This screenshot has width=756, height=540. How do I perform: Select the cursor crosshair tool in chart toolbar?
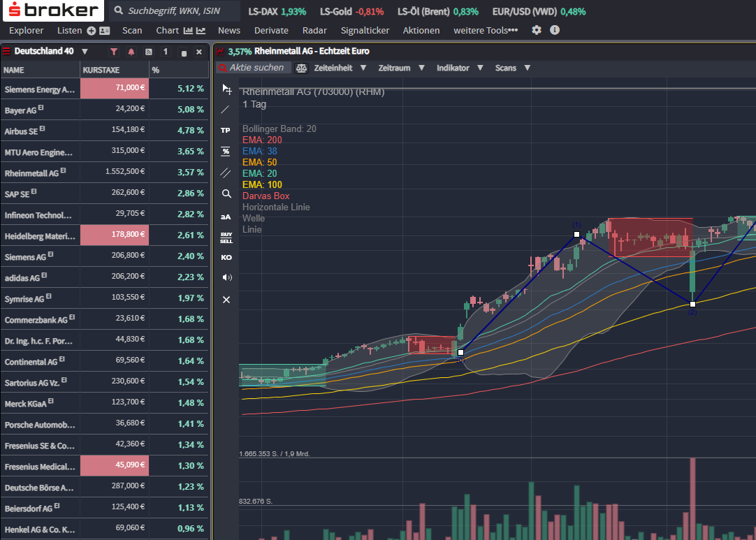pyautogui.click(x=226, y=89)
